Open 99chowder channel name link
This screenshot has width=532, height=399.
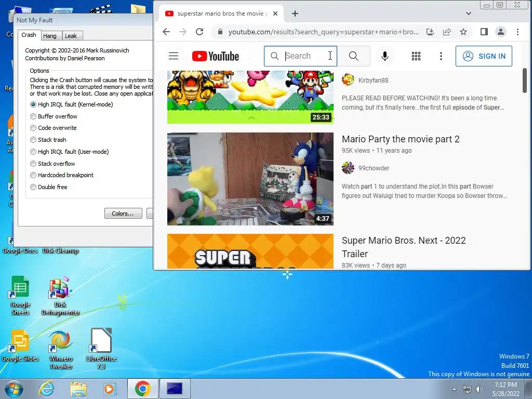pyautogui.click(x=374, y=168)
